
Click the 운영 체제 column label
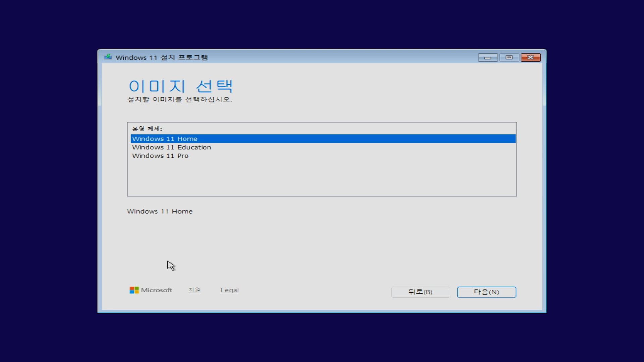click(x=147, y=129)
